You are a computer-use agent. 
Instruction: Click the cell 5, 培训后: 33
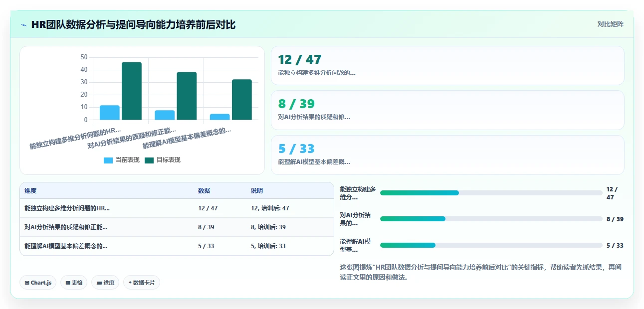(x=268, y=246)
